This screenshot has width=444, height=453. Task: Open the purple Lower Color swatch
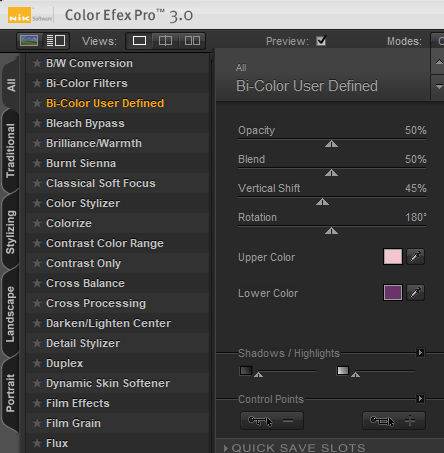click(x=393, y=293)
